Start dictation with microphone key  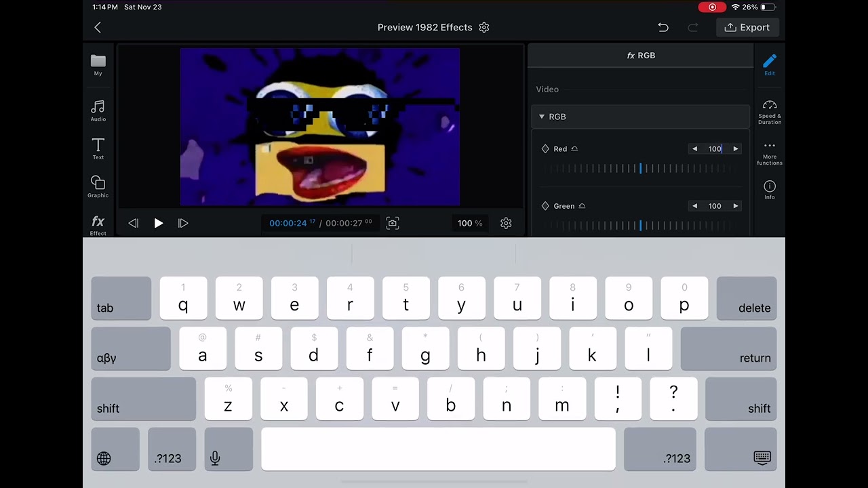(229, 449)
